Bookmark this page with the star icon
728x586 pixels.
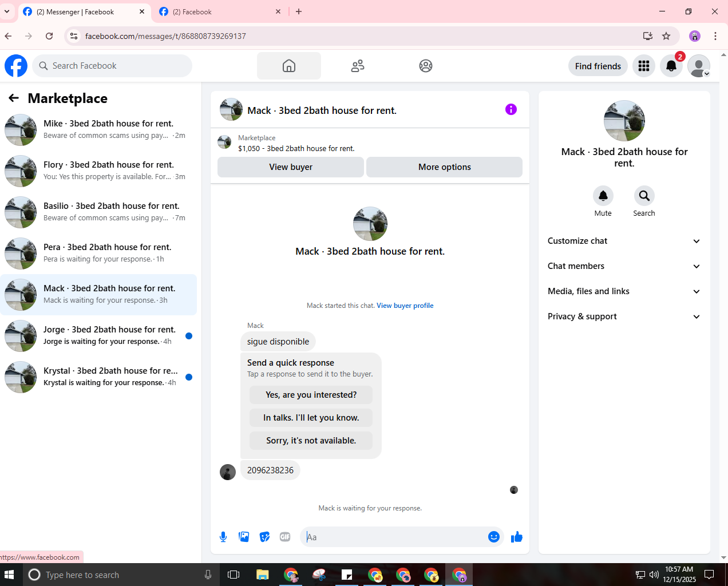point(666,36)
